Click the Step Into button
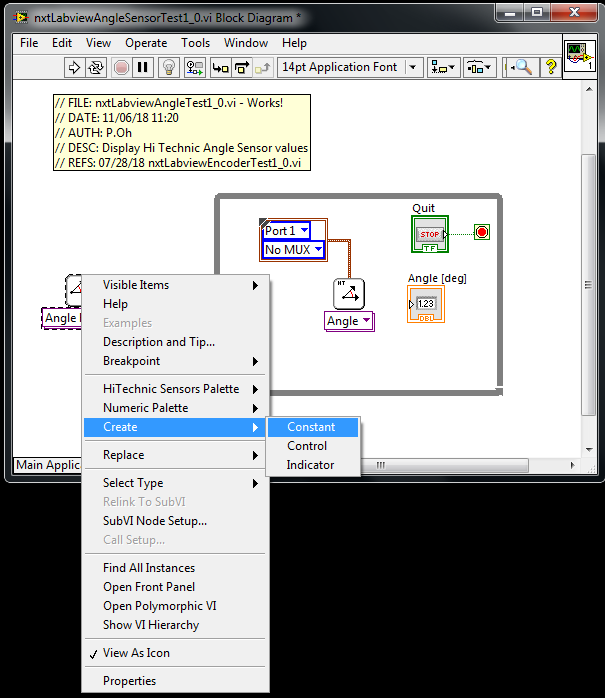The image size is (605, 698). point(220,68)
